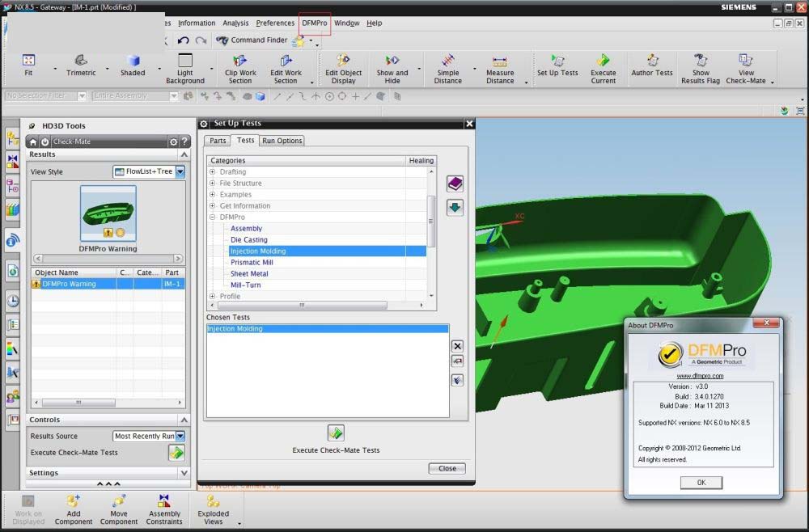Image resolution: width=809 pixels, height=532 pixels.
Task: Select DFMPro Warning row in results
Action: click(x=108, y=284)
